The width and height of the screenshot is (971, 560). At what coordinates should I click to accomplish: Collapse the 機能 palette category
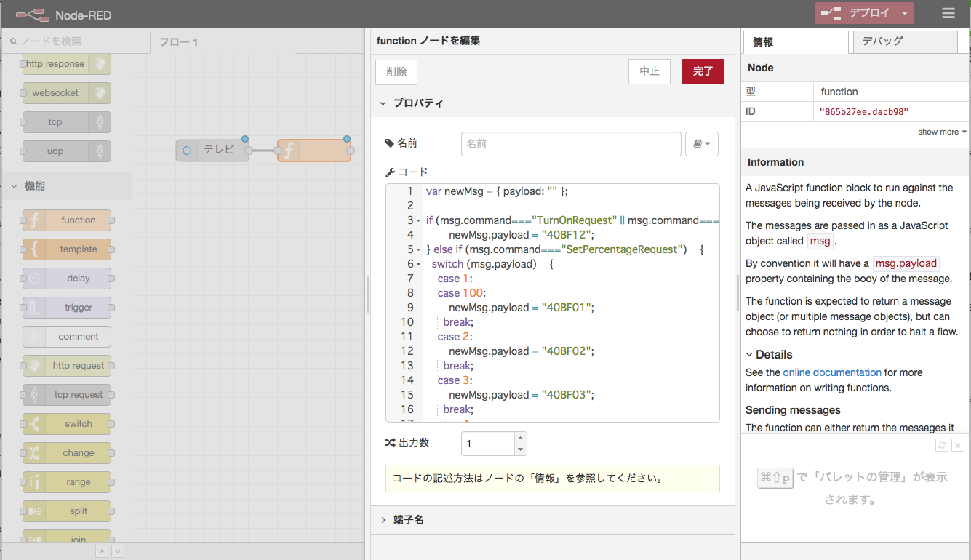14,186
